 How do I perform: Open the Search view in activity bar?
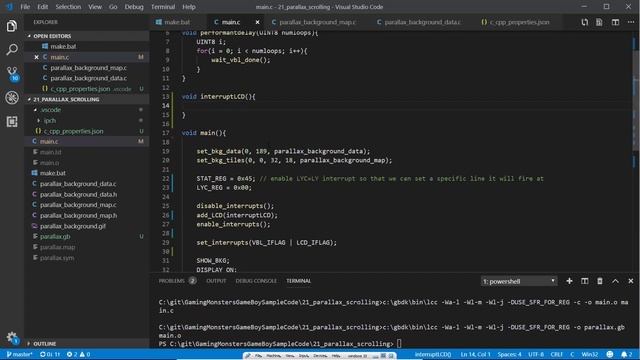point(12,50)
